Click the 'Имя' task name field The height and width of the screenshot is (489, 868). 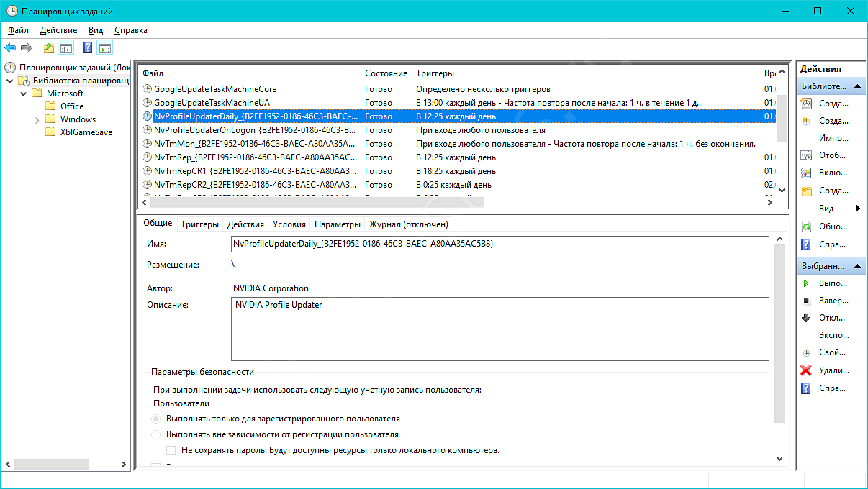tap(499, 244)
